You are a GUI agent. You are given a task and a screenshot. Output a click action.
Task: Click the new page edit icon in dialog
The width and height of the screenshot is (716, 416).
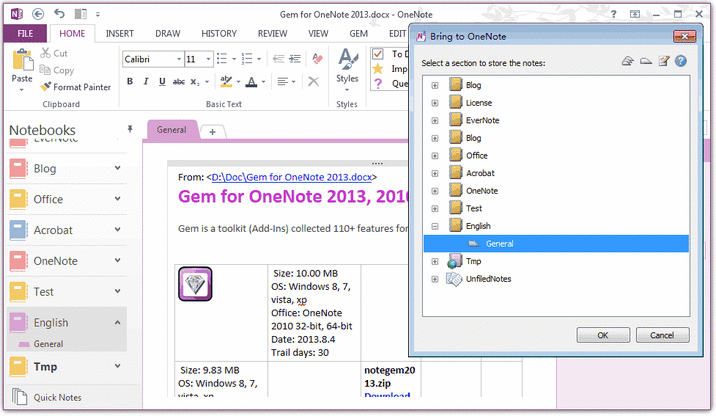(x=663, y=61)
